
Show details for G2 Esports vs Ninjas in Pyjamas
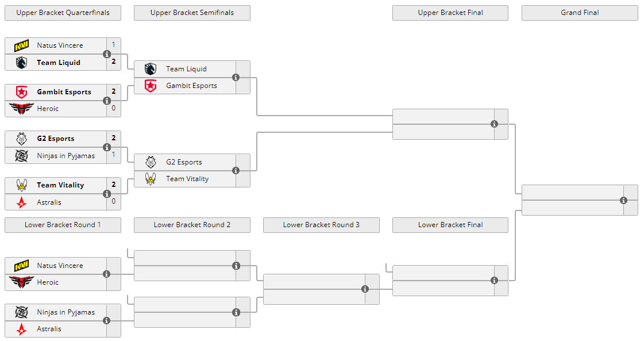[x=107, y=147]
